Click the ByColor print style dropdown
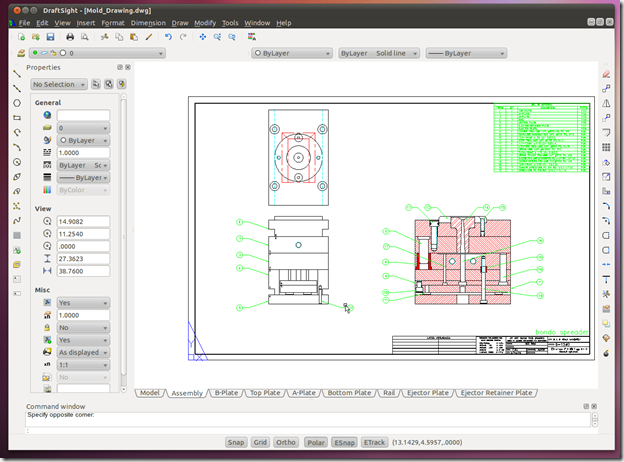The height and width of the screenshot is (462, 624). [83, 190]
